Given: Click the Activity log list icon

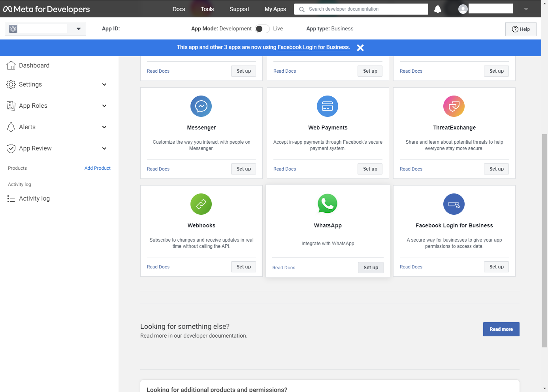Looking at the screenshot, I should pos(11,199).
